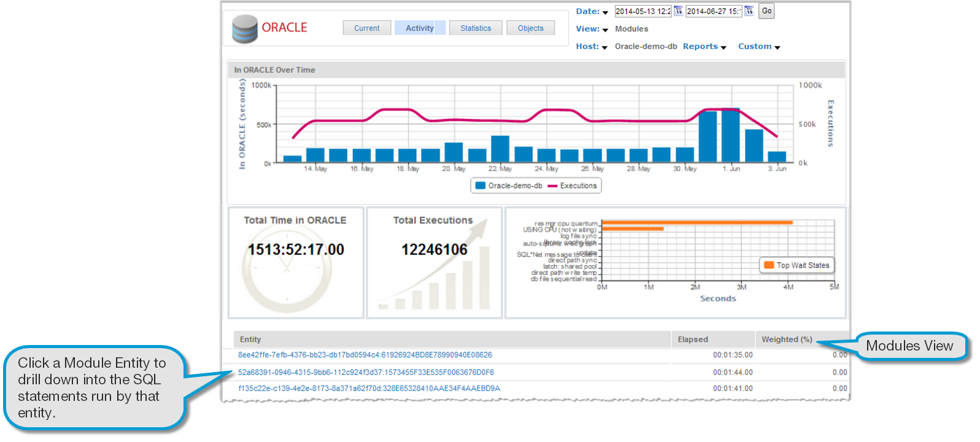This screenshot has height=442, width=980.
Task: Open the Objects tab
Action: (531, 28)
